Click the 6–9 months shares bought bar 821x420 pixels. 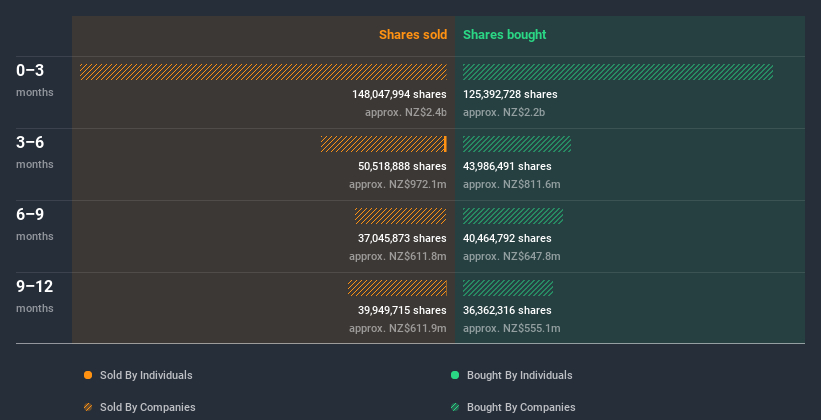[513, 216]
